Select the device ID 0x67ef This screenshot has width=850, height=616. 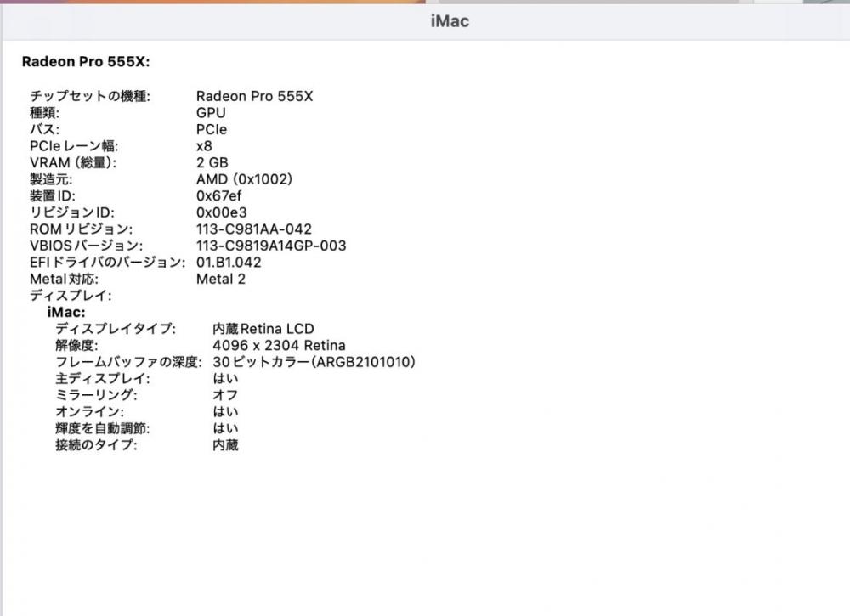[219, 196]
